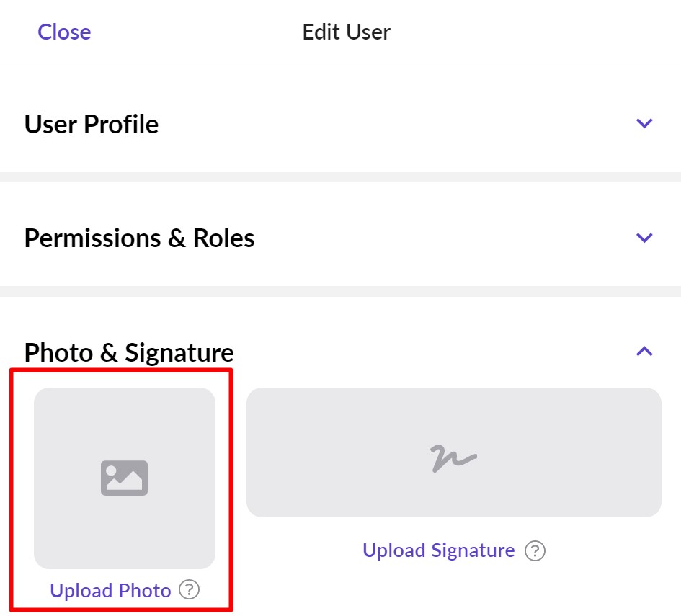Expand User Profile using its chevron
Screen dimensions: 681x616
pyautogui.click(x=644, y=123)
